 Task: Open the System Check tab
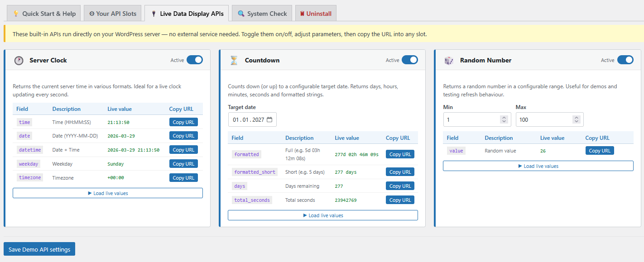pyautogui.click(x=262, y=14)
